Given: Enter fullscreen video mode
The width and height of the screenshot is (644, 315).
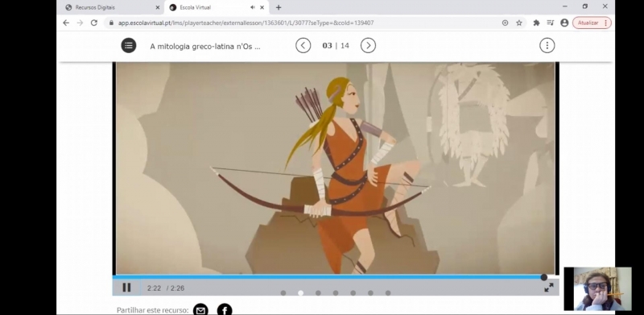Looking at the screenshot, I should tap(549, 288).
